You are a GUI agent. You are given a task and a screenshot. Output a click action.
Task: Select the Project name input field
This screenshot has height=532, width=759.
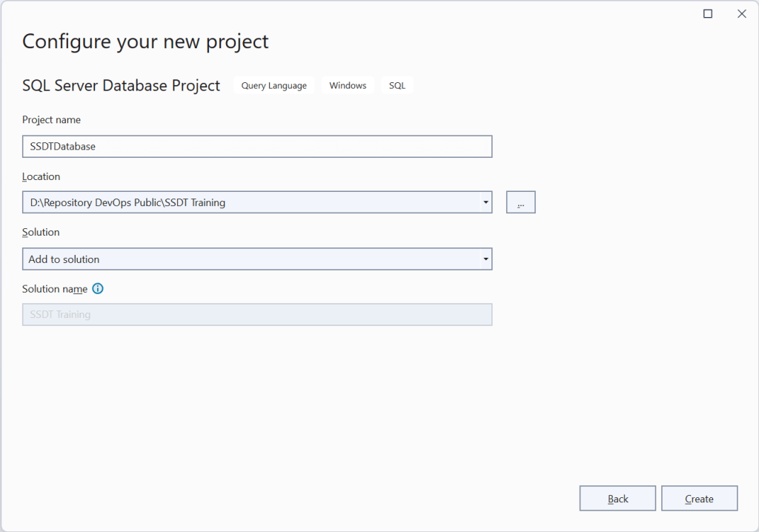pyautogui.click(x=257, y=146)
